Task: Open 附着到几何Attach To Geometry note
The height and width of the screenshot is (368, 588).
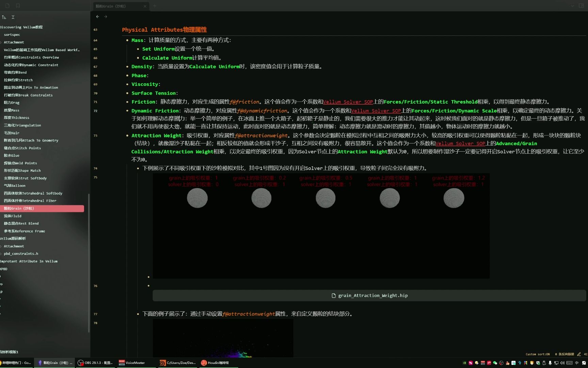Action: pos(31,140)
